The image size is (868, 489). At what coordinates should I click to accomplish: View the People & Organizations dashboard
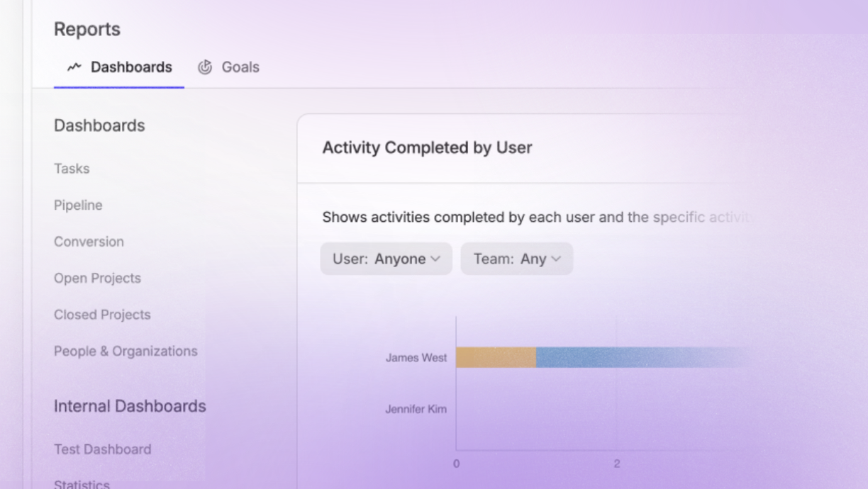[126, 351]
